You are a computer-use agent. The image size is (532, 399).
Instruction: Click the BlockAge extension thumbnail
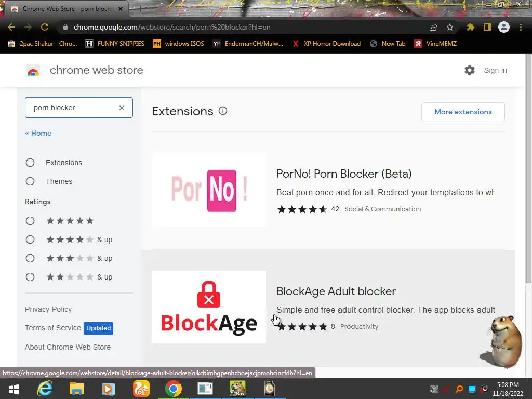209,307
